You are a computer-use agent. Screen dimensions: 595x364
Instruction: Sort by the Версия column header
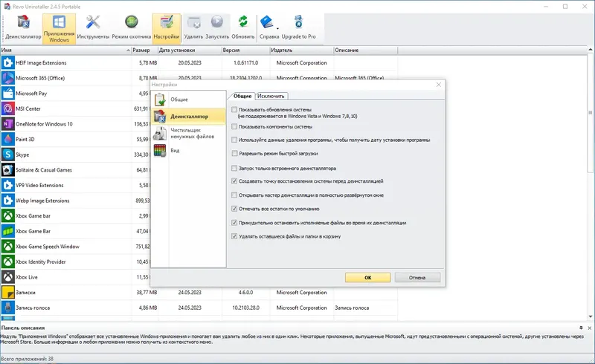coord(245,50)
